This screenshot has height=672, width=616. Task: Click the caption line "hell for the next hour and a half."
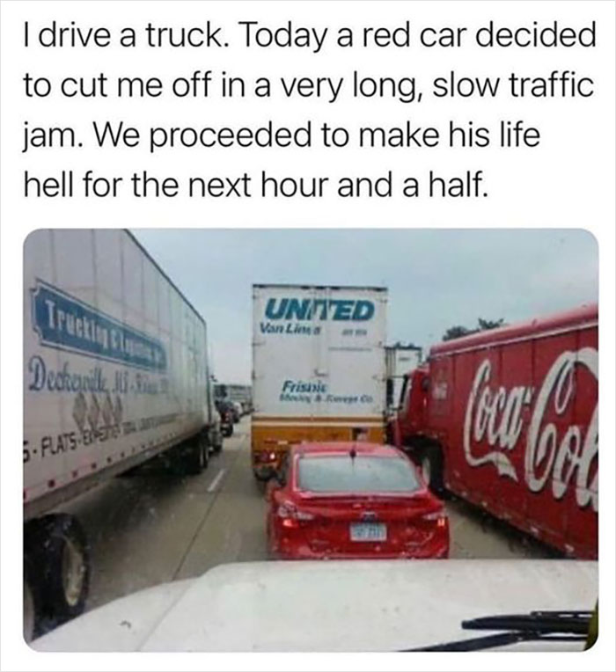pos(255,184)
